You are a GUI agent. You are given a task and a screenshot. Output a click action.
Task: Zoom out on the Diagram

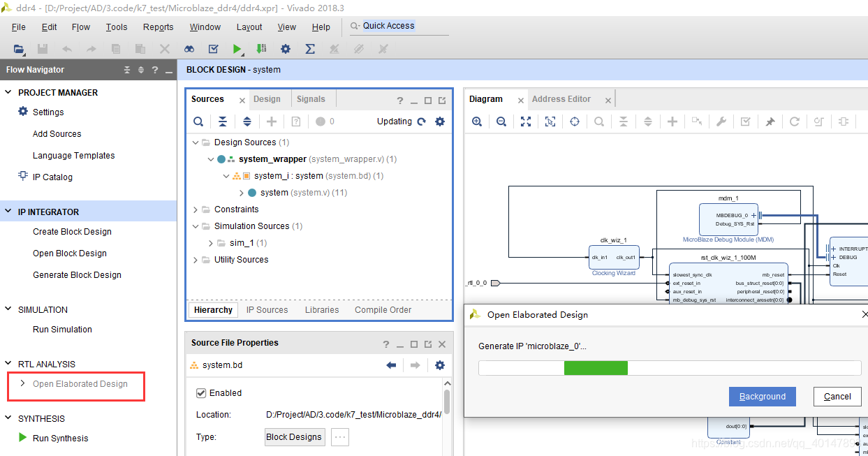501,122
